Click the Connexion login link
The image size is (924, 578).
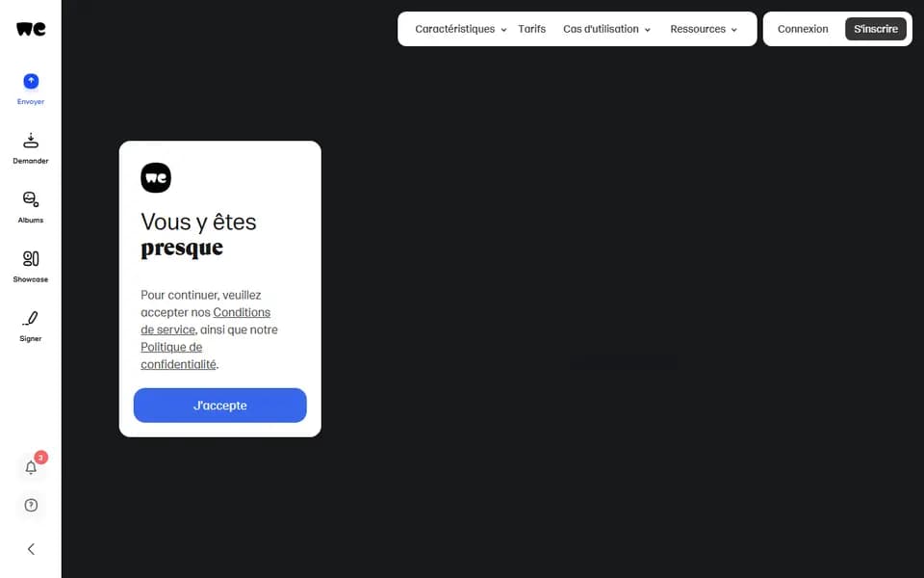tap(803, 29)
